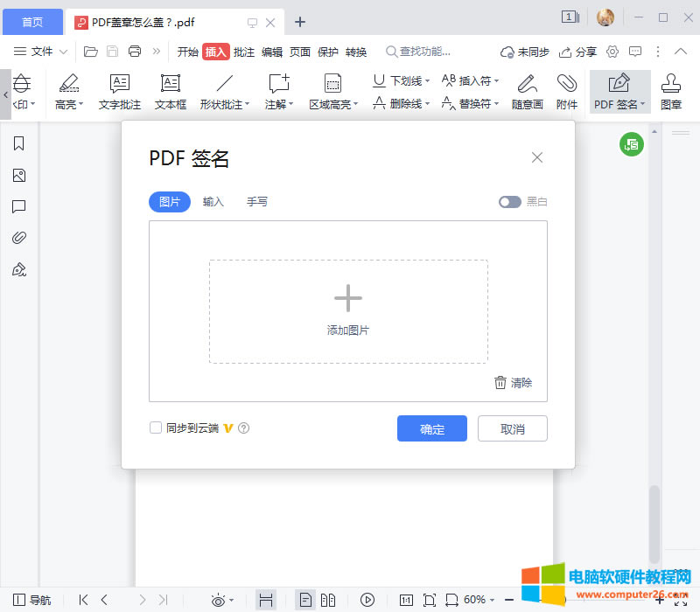Click the 确定 confirm button

pyautogui.click(x=431, y=428)
